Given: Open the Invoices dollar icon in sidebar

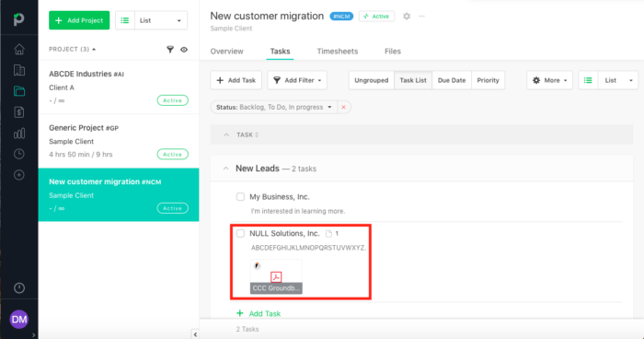Looking at the screenshot, I should pyautogui.click(x=19, y=111).
